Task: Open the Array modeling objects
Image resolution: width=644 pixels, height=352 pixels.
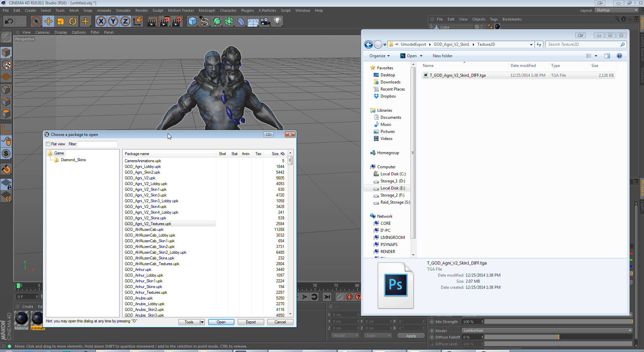Action: pos(229,22)
